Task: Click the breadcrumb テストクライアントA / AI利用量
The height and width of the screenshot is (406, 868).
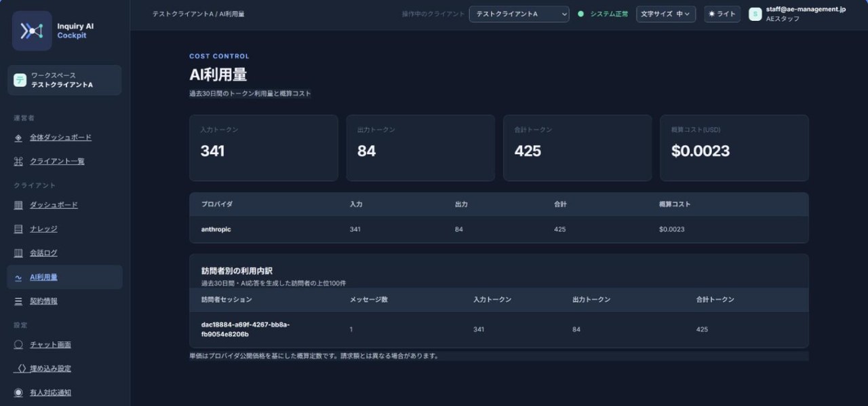Action: coord(198,14)
